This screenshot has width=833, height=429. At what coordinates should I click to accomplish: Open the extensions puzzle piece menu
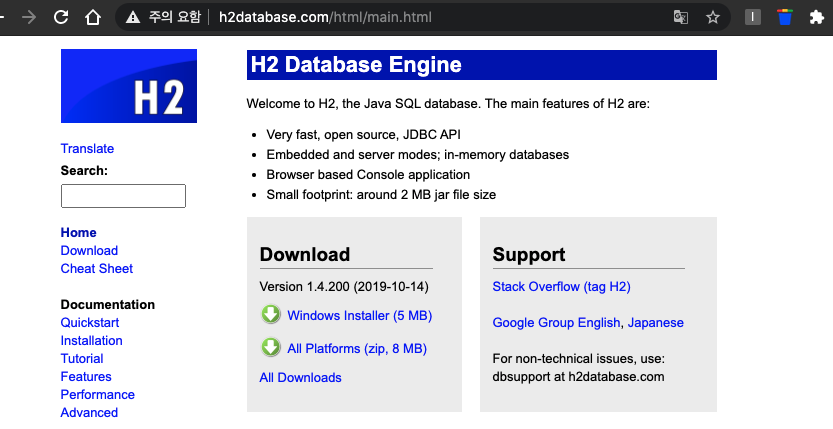817,17
